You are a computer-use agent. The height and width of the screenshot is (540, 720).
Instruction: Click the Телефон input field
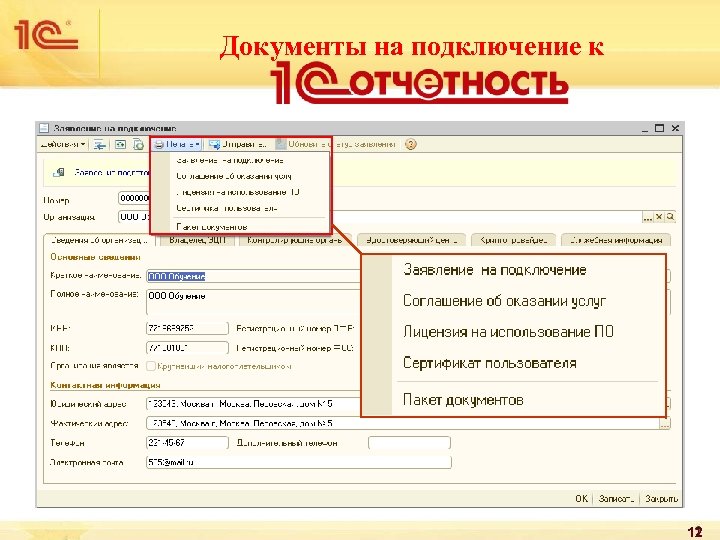[x=187, y=443]
